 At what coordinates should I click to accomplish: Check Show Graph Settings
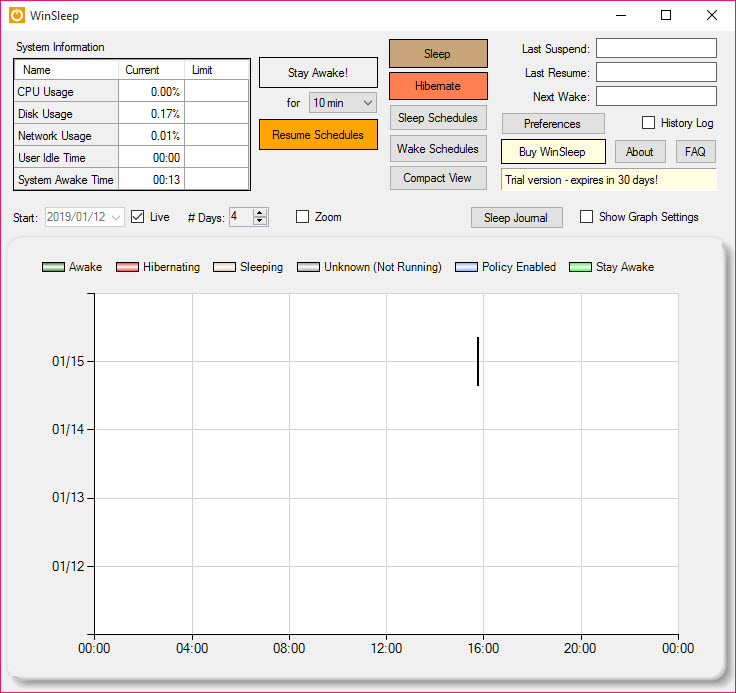coord(586,216)
